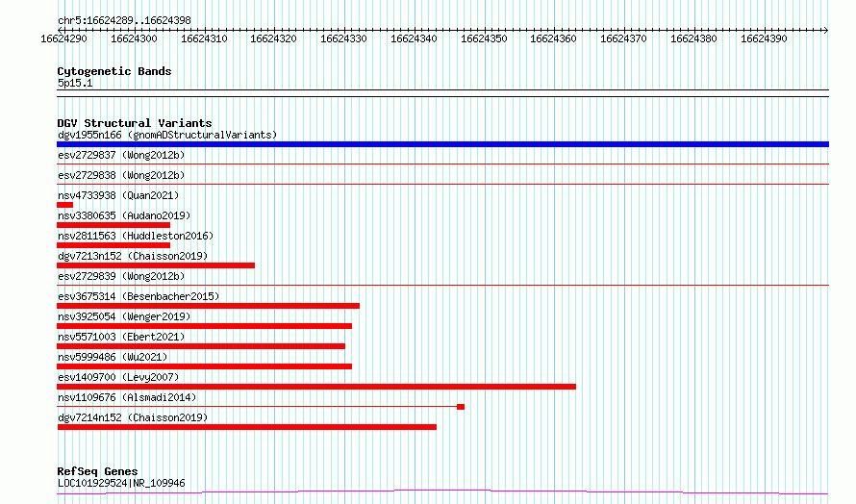Click the right arrowhead of the coordinate ruler
The width and height of the screenshot is (856, 504).
(x=826, y=30)
